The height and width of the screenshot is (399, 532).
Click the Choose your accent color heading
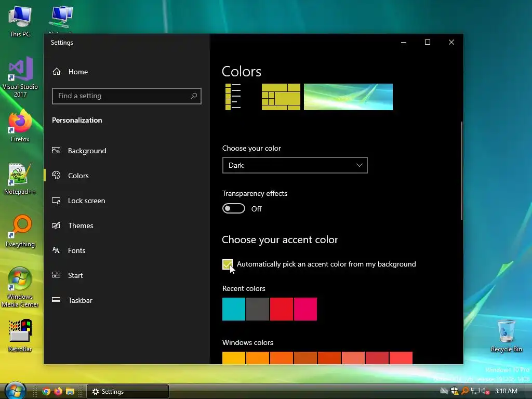[280, 240]
